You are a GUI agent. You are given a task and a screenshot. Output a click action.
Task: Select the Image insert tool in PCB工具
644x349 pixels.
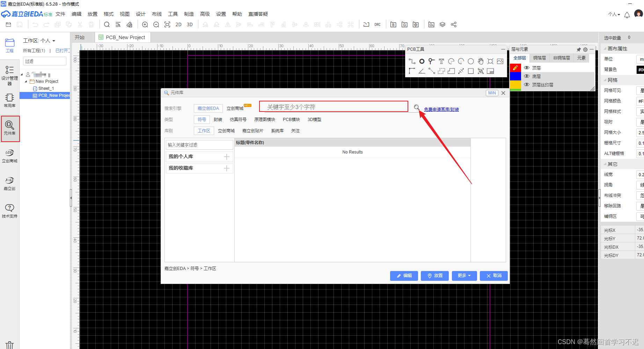click(x=500, y=61)
